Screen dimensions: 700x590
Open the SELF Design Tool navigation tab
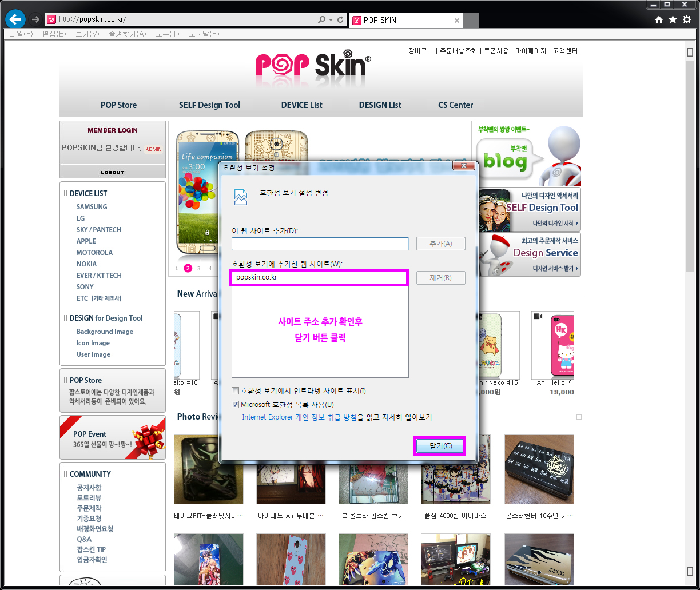pyautogui.click(x=209, y=105)
